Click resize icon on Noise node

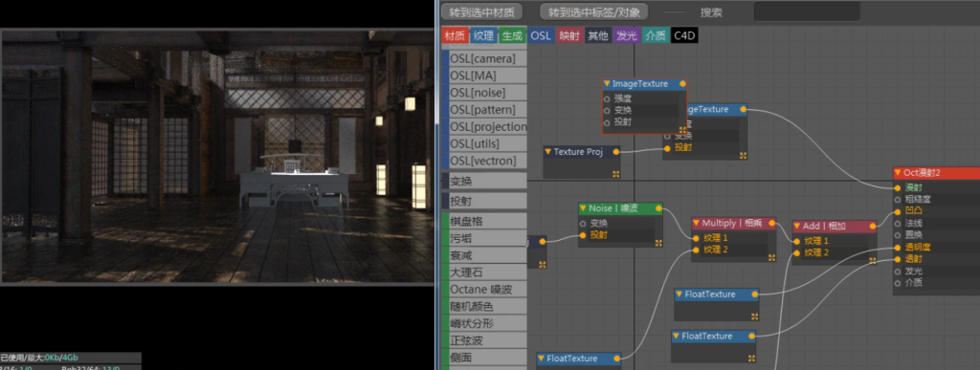[658, 243]
